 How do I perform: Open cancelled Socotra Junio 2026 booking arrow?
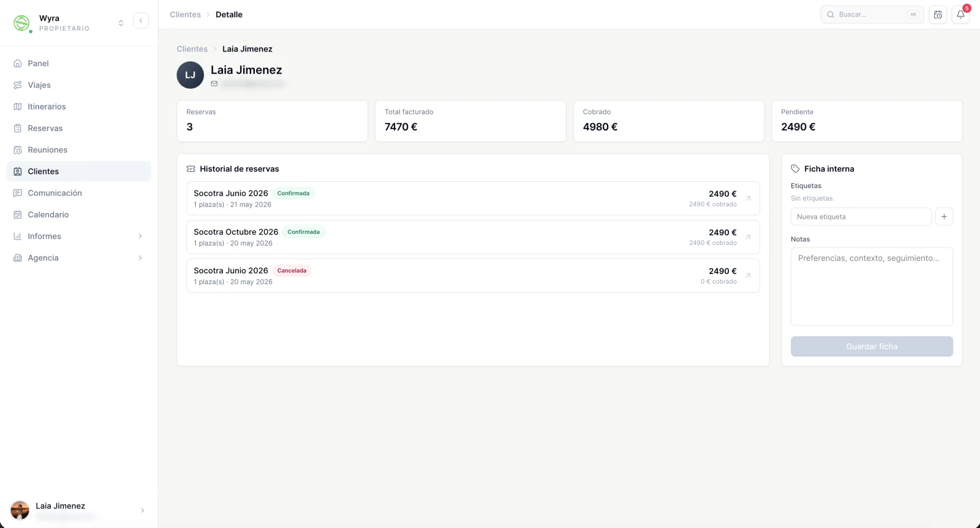748,276
